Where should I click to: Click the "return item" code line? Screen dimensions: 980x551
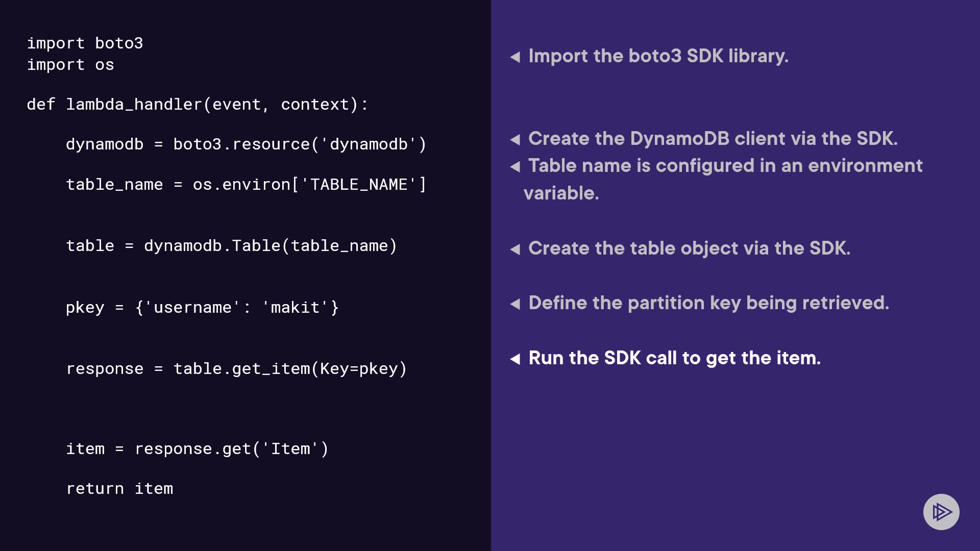[119, 489]
